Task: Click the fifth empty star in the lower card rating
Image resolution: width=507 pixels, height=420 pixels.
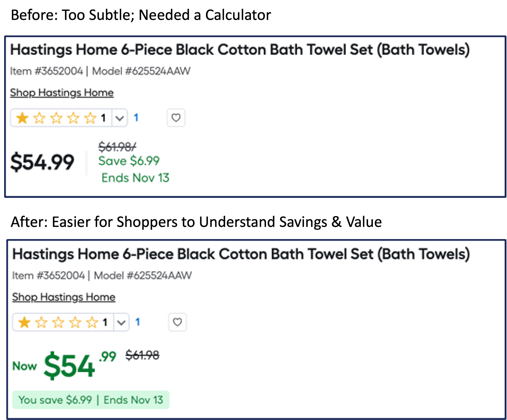Action: tap(92, 322)
